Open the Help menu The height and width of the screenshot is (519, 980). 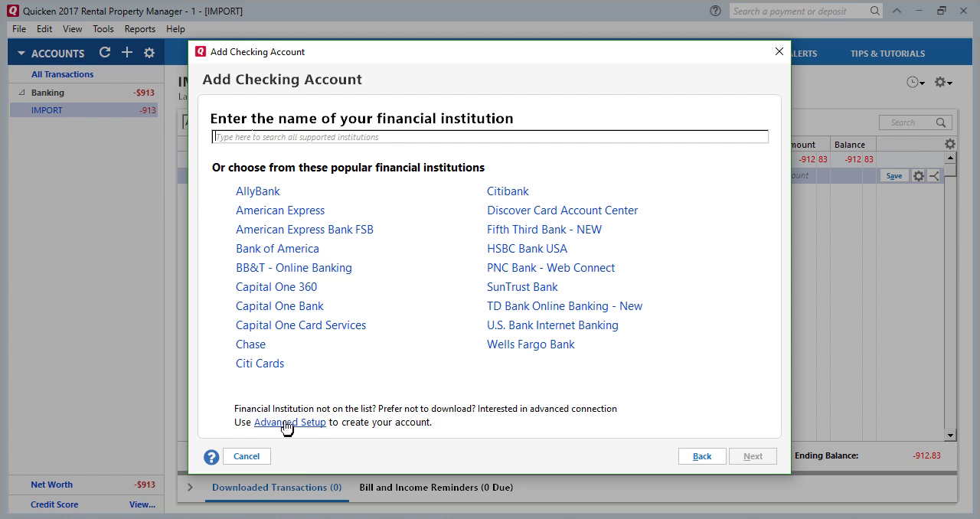[175, 29]
